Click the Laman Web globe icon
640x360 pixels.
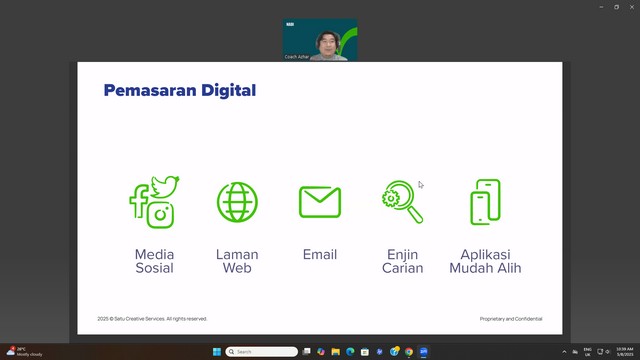(237, 202)
